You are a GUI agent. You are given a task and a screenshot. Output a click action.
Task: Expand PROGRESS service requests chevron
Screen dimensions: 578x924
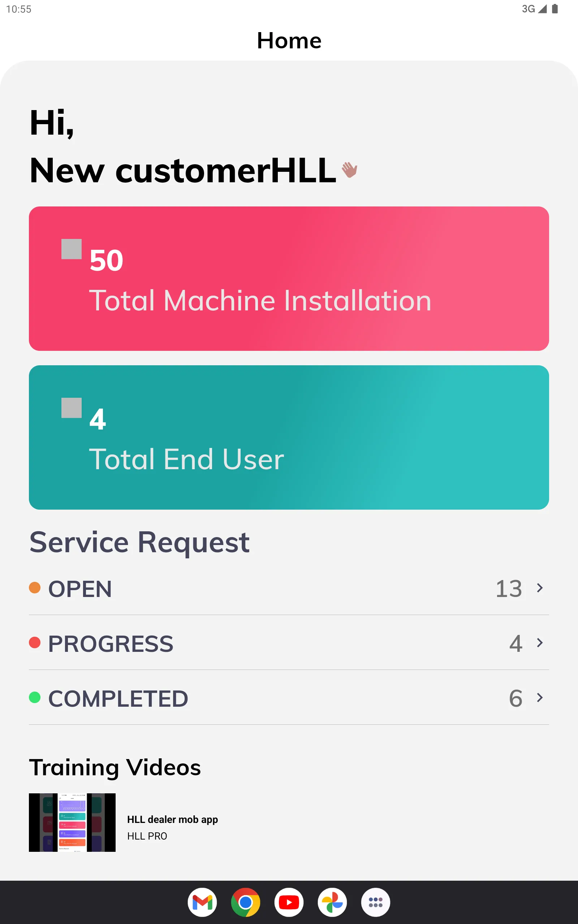(540, 643)
